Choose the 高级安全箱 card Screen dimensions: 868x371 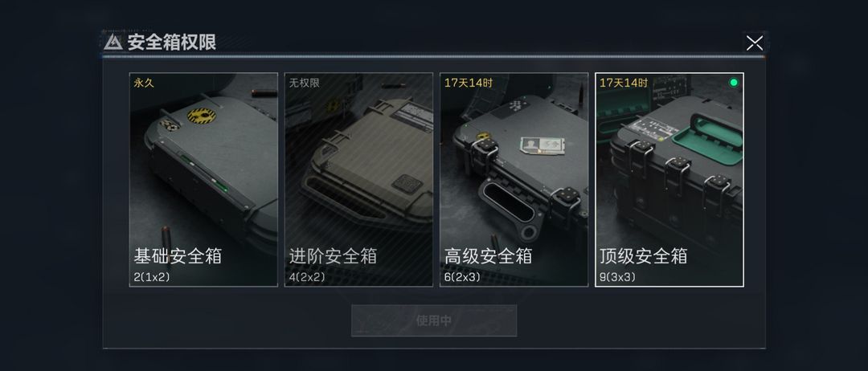click(x=514, y=180)
